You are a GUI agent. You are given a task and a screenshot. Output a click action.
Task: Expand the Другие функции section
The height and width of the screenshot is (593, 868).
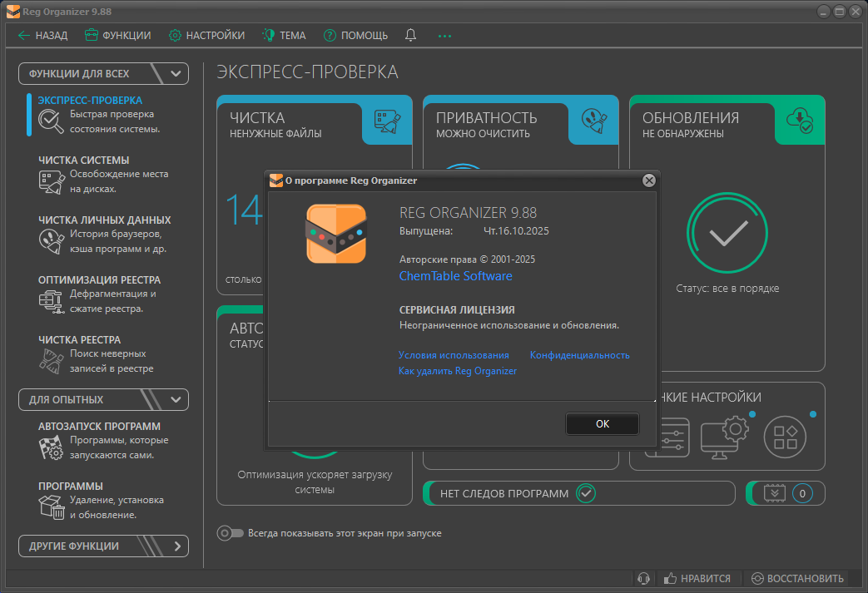click(x=176, y=546)
